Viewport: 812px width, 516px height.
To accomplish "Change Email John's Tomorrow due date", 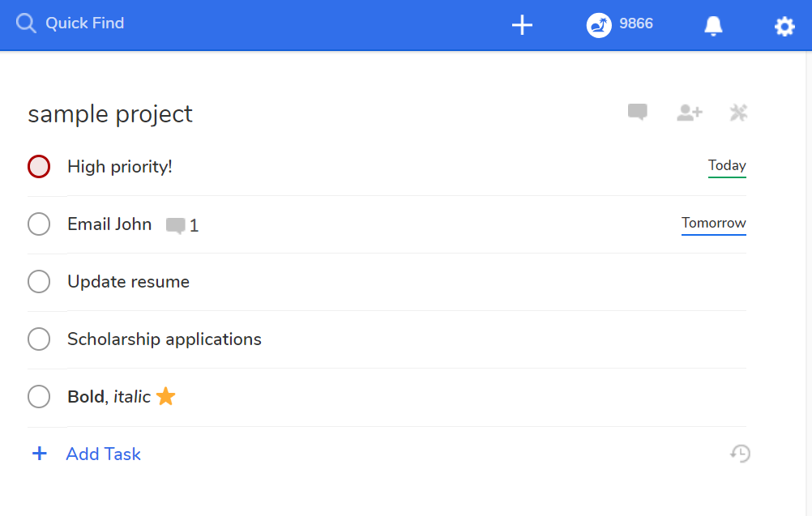I will pyautogui.click(x=713, y=223).
